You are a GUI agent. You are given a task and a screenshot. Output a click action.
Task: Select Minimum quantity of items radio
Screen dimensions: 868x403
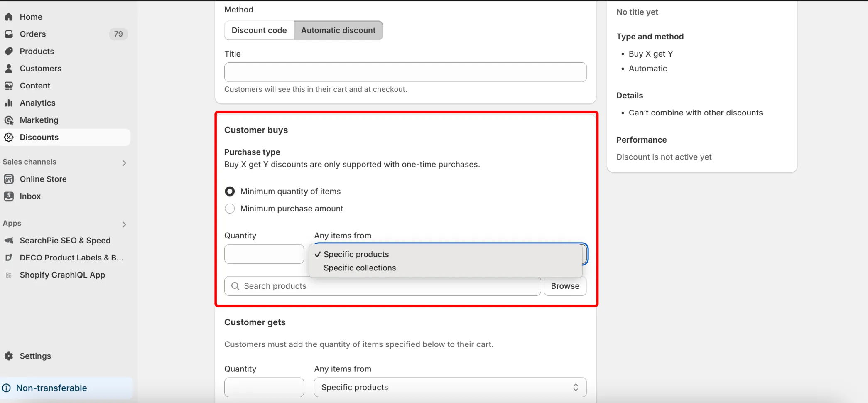point(230,191)
